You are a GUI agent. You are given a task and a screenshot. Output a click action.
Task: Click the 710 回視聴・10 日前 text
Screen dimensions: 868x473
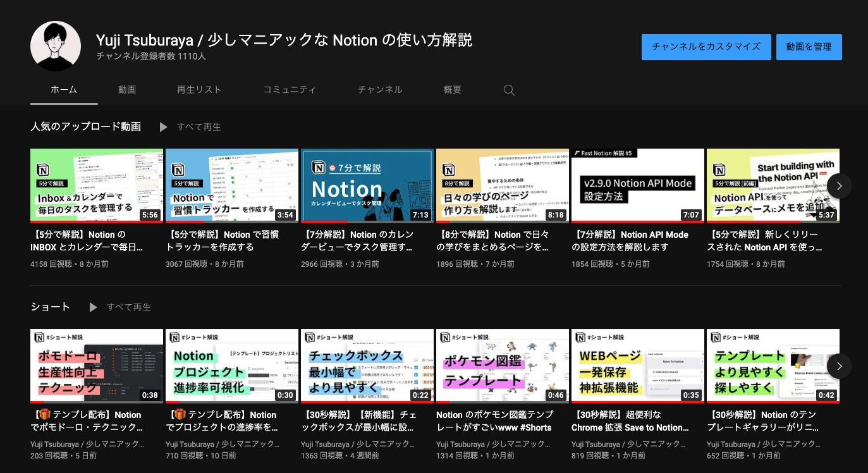201,455
